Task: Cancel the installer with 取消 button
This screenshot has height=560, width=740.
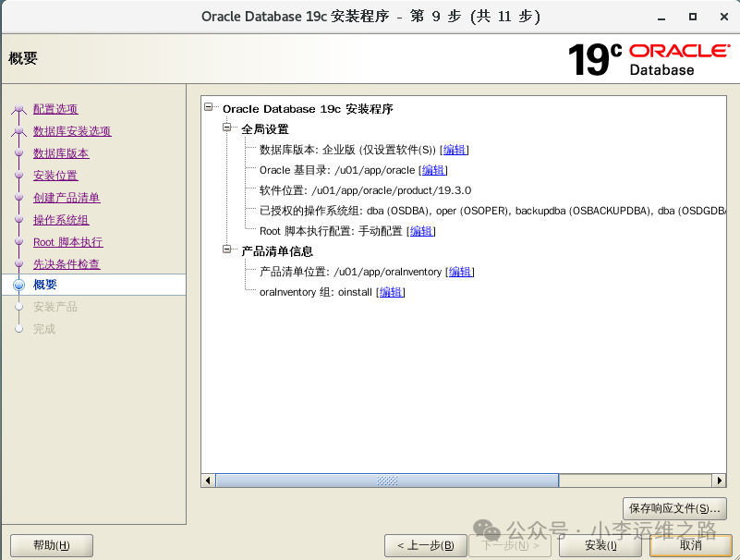Action: [690, 545]
